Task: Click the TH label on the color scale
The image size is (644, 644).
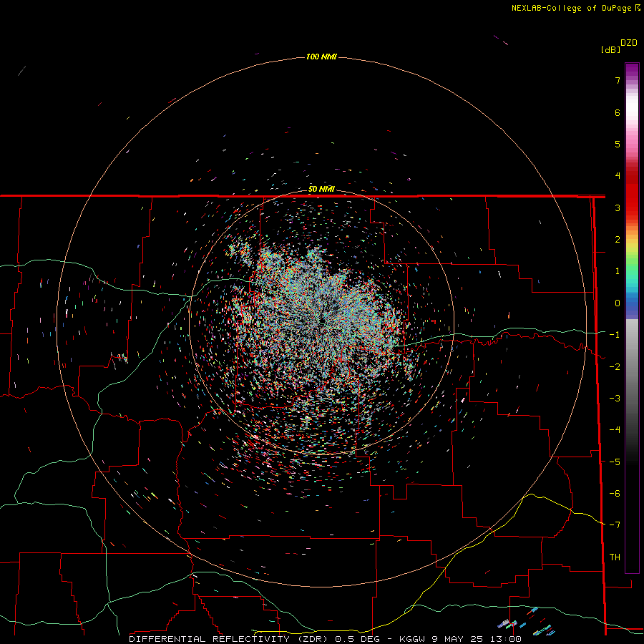Action: coord(615,557)
